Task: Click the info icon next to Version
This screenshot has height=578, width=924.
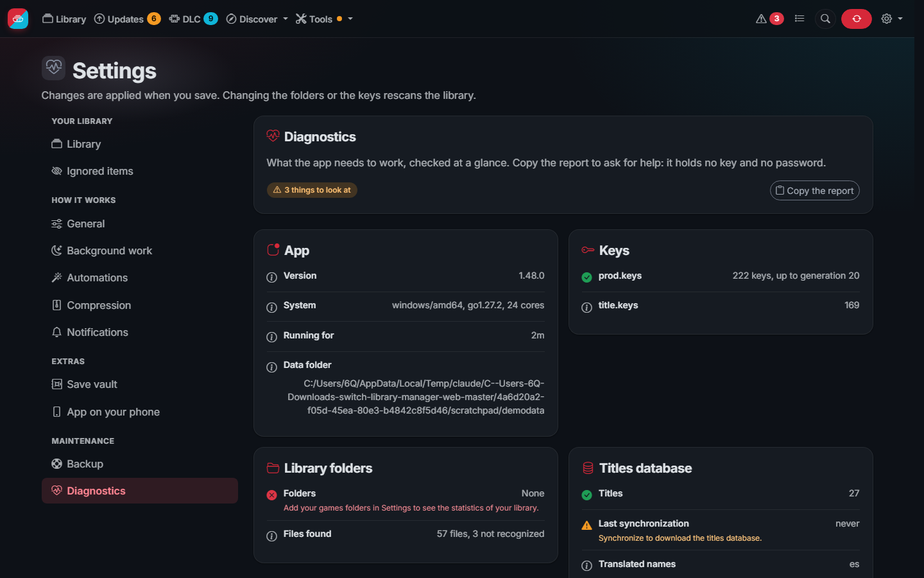Action: [272, 277]
